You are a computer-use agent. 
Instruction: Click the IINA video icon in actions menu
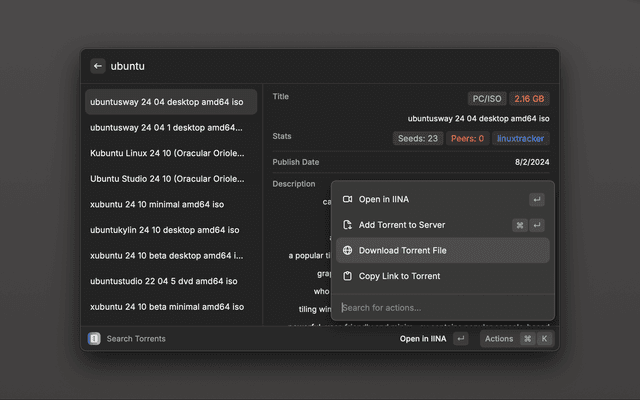click(347, 199)
